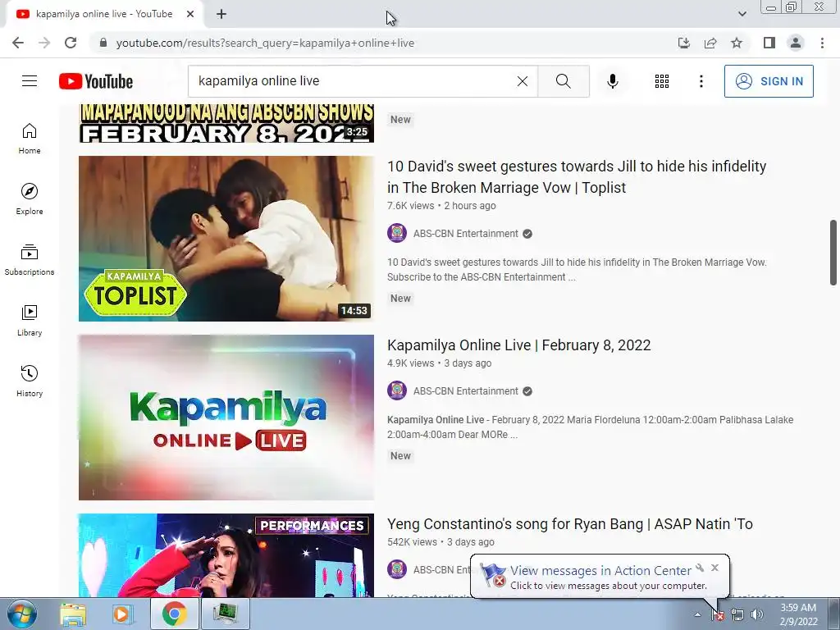840x630 pixels.
Task: Close the Action Center notification balloon
Action: [x=714, y=568]
